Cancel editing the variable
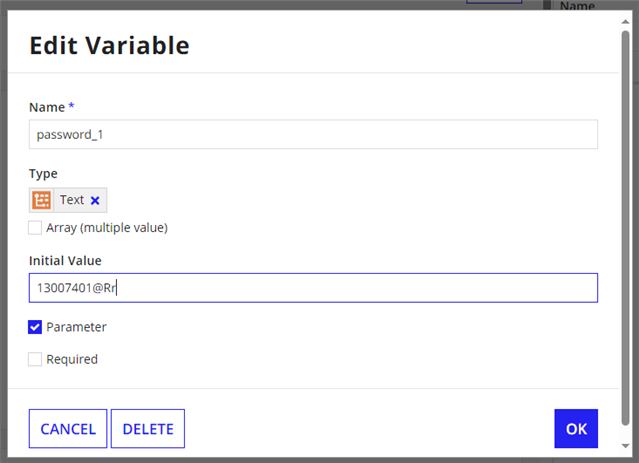The image size is (639, 463). pyautogui.click(x=68, y=429)
